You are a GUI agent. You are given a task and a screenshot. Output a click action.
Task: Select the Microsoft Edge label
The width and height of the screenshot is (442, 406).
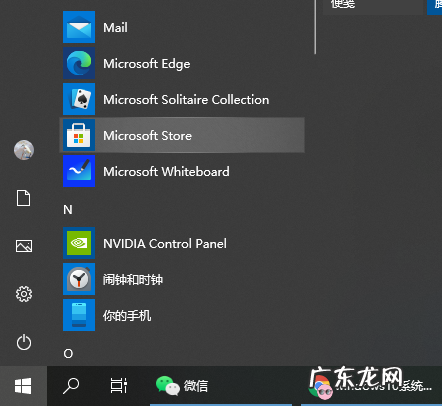pyautogui.click(x=147, y=64)
